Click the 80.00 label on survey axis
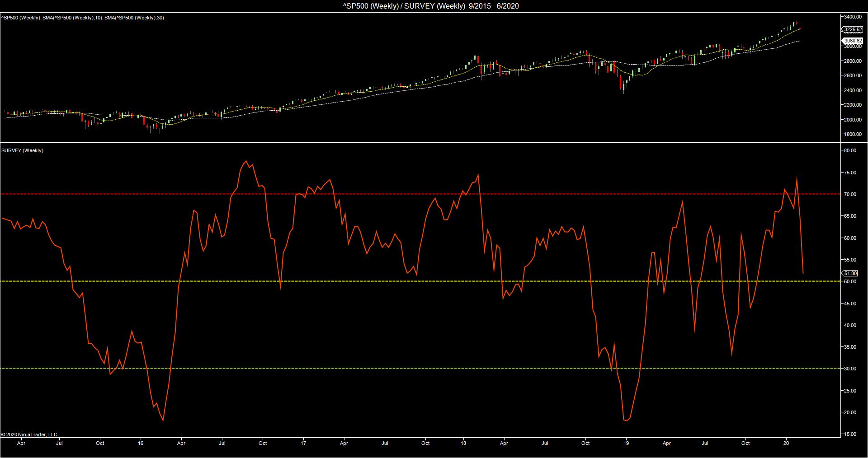Viewport: 868px width, 458px height. [850, 150]
